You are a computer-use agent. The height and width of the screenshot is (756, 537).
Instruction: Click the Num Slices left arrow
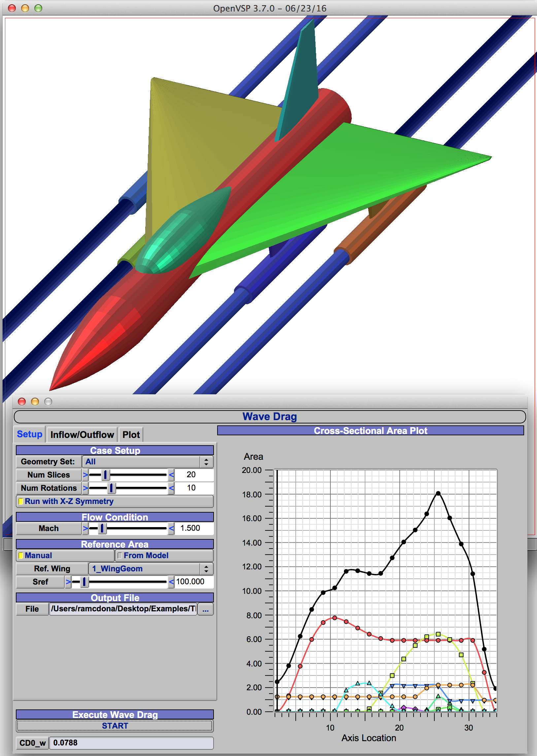(x=85, y=475)
